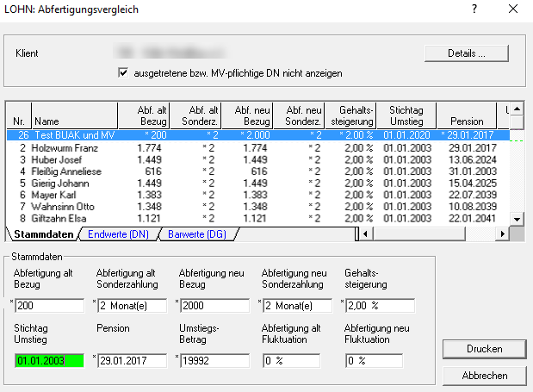This screenshot has width=533, height=392.
Task: Select the Stammdaten tab
Action: pos(44,234)
